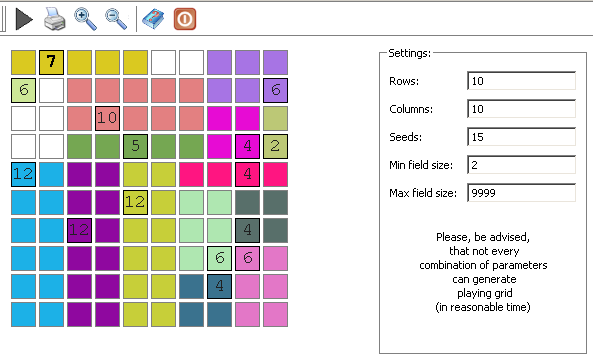Click the zoom in magnifier icon

coord(85,19)
